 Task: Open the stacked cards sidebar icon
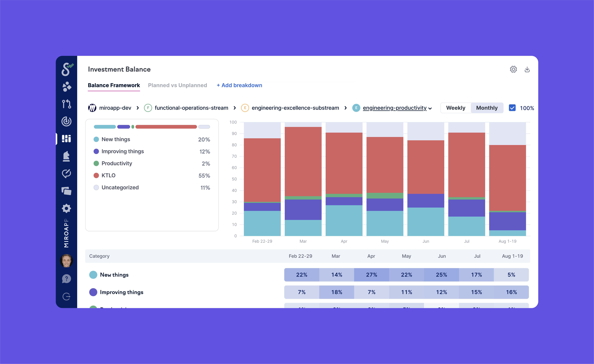66,191
